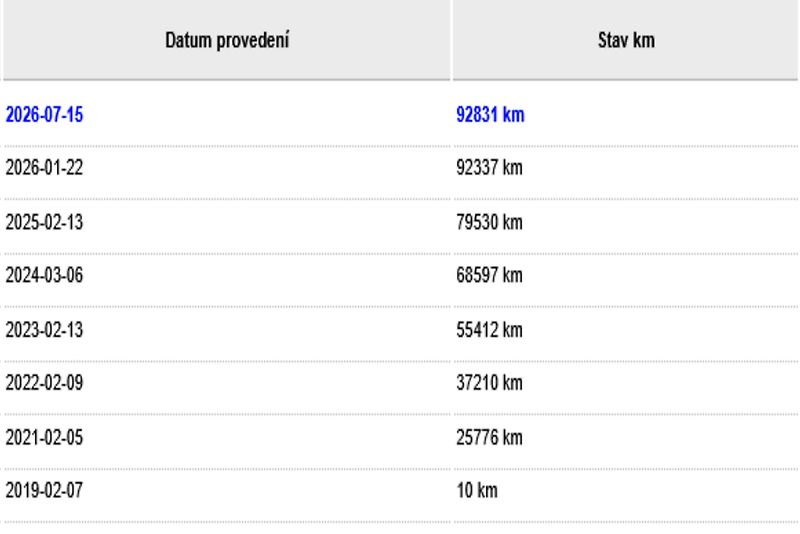800x534 pixels.
Task: Click the 10 km value
Action: click(477, 491)
